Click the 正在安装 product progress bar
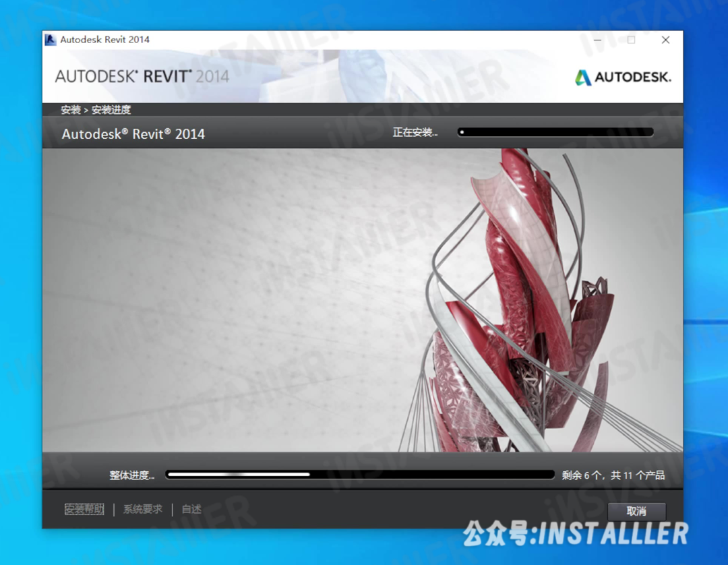The width and height of the screenshot is (728, 565). pyautogui.click(x=555, y=132)
